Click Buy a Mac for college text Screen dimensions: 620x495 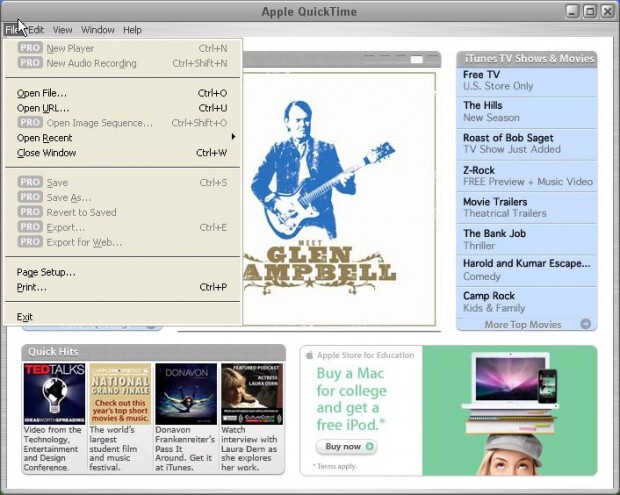[352, 399]
